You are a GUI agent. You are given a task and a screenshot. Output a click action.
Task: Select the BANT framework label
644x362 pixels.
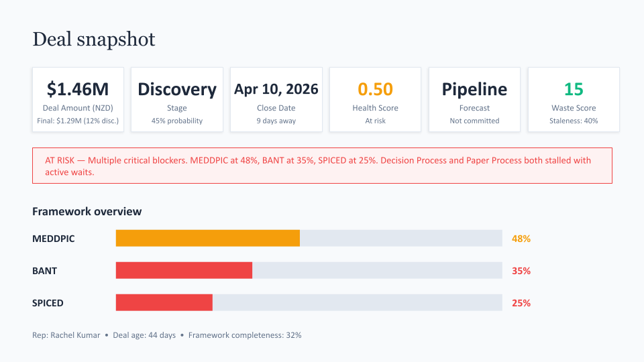[45, 271]
